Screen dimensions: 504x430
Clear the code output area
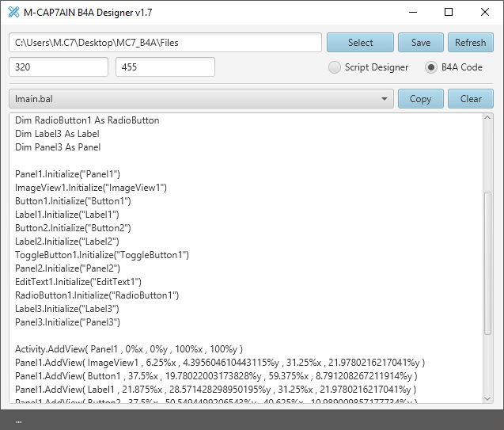point(471,99)
